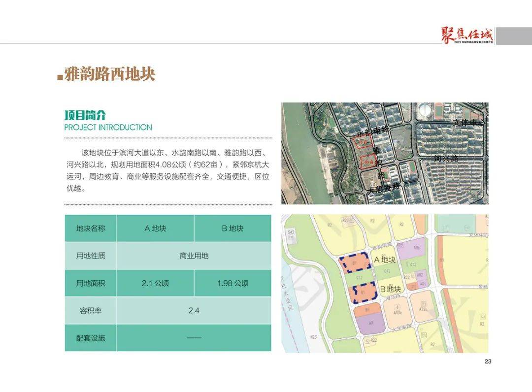532x392 pixels.
Task: Click the PROJECT INTRODUCTION subtitle
Action: tap(108, 128)
